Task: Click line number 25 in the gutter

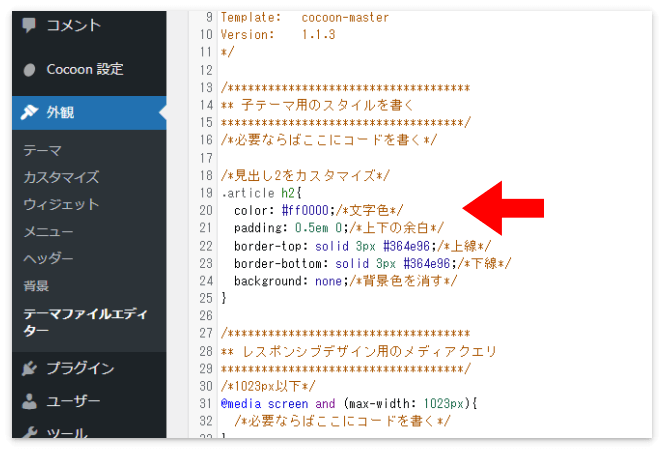Action: point(206,298)
